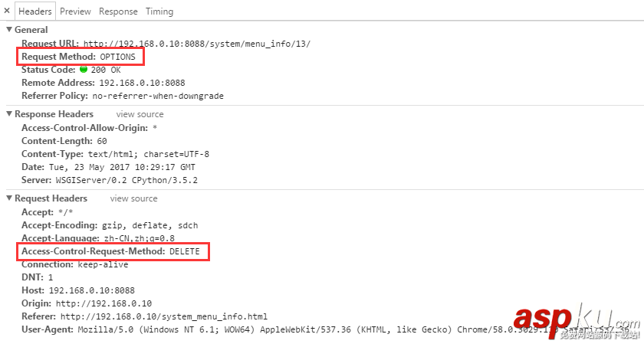Click view source beside Response Headers
The image size is (644, 344).
click(x=140, y=114)
